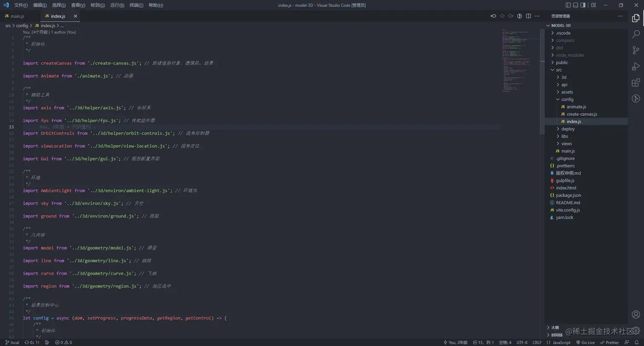Open gulpfile.js in the explorer
Viewport: 644px width, 346px height.
point(586,180)
